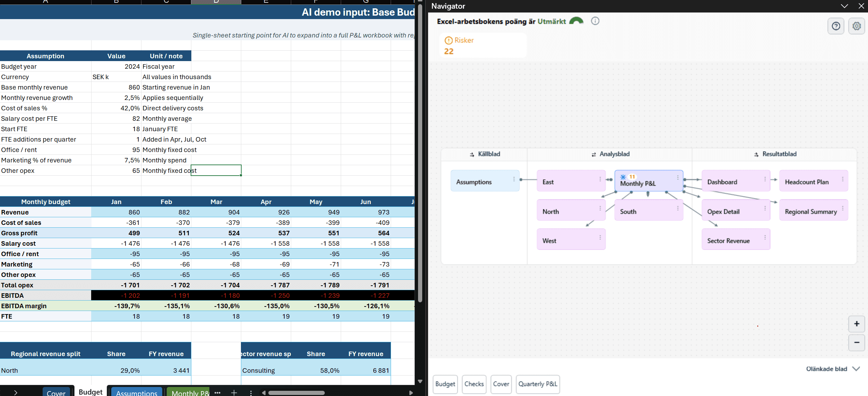Screen dimensions: 868x396
Task: Show hidden sheet tabs via ellipsis
Action: coord(217,393)
